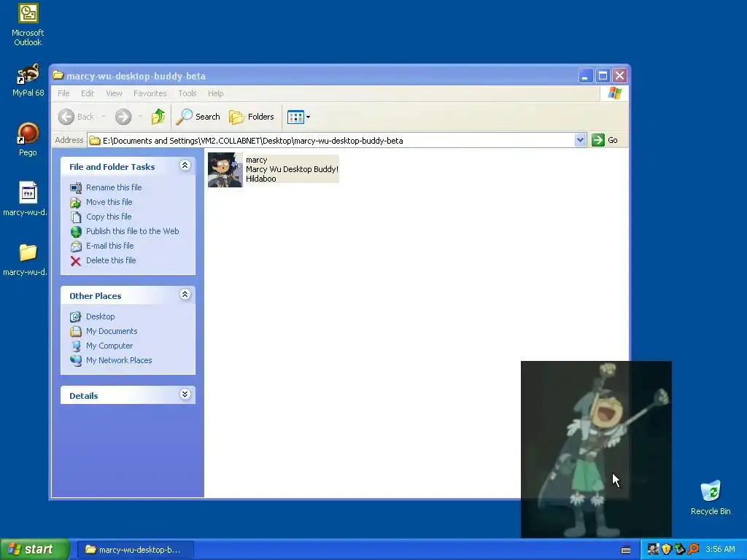Maximize the Explorer window

coord(603,75)
